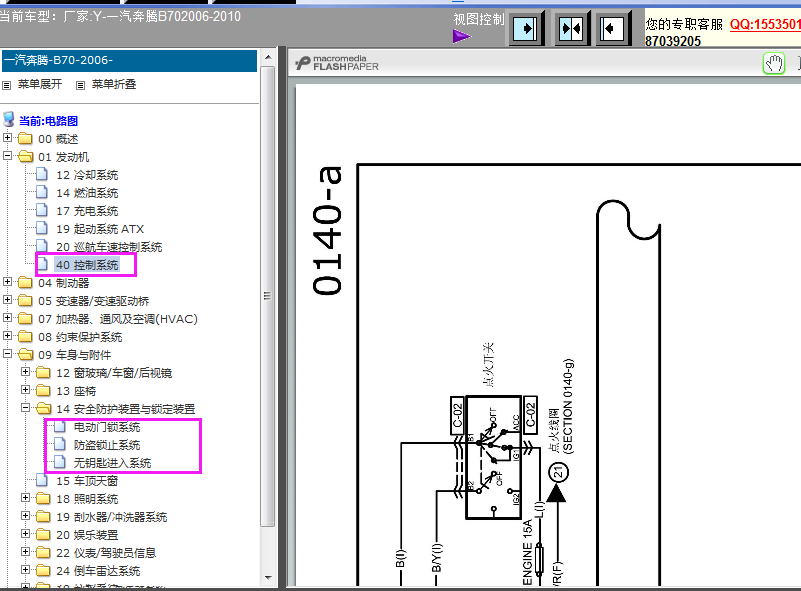Click the tree panel scrollbar thumb
The width and height of the screenshot is (801, 591).
[268, 296]
